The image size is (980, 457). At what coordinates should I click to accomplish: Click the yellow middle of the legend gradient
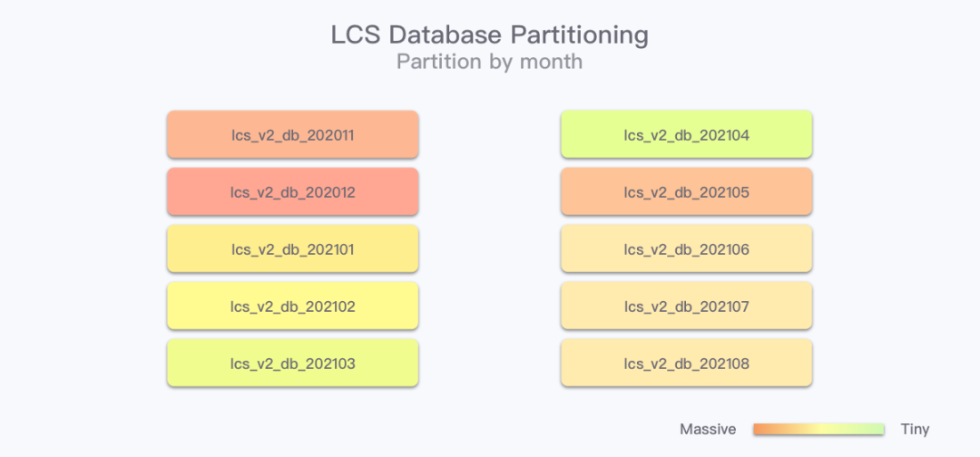click(818, 429)
